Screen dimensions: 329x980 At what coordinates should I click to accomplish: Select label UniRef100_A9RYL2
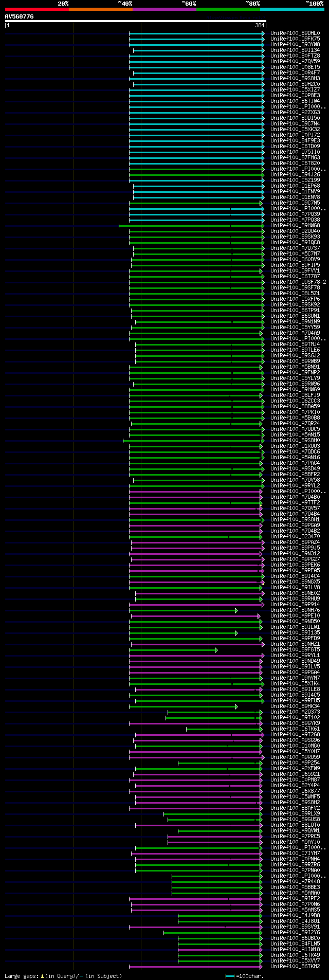[x=295, y=486]
